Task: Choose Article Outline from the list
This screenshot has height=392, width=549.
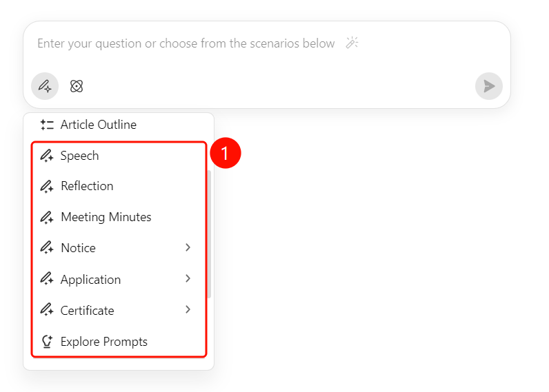Action: [x=119, y=125]
